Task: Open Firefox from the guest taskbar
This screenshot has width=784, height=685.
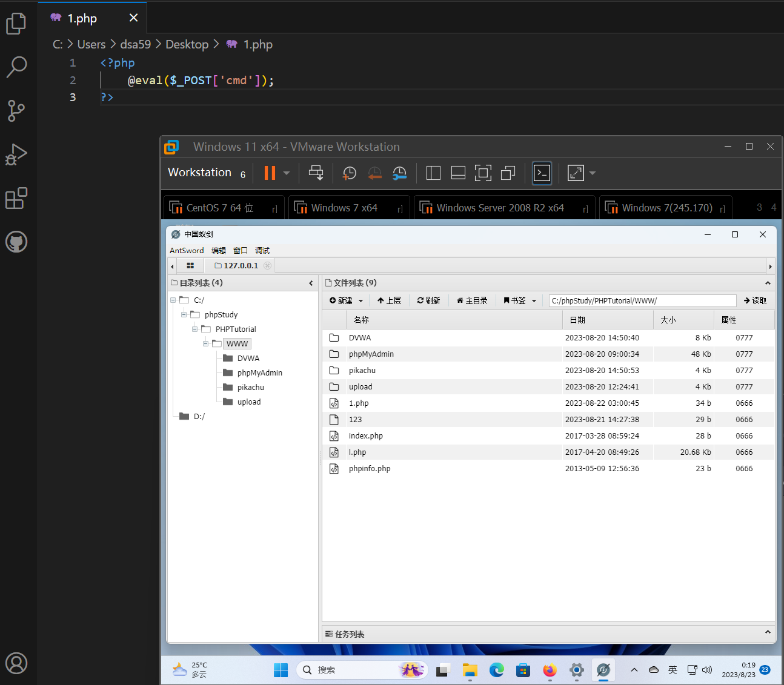Action: click(550, 670)
